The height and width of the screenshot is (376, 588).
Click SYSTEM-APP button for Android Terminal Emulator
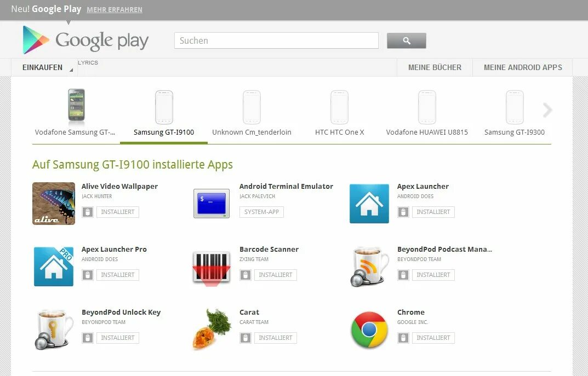click(x=262, y=212)
